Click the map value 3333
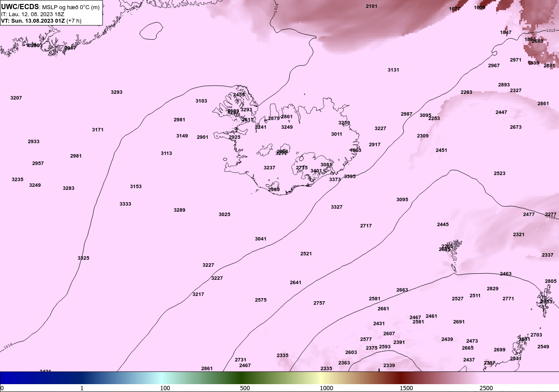Viewport: 559px width, 392px height. click(125, 204)
